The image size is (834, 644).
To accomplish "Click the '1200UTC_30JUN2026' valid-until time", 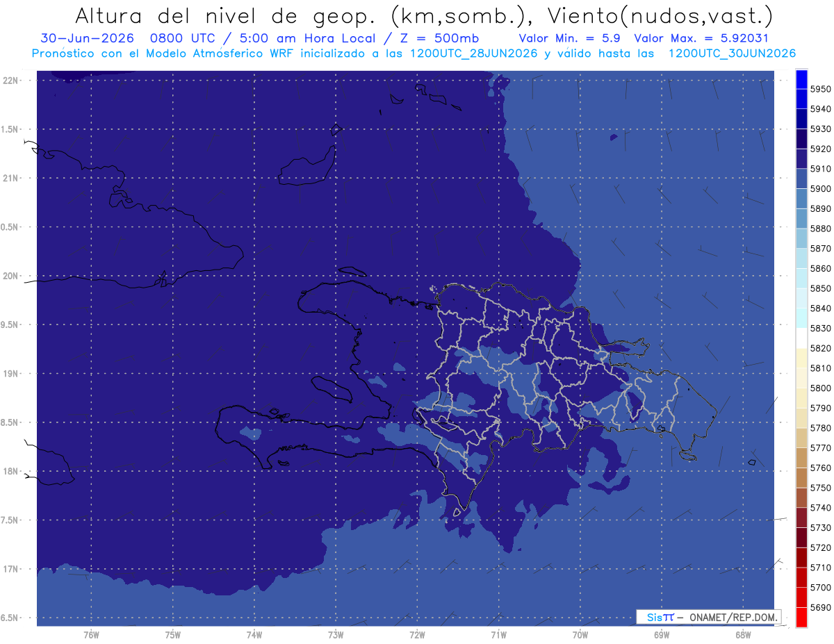I will coord(732,53).
